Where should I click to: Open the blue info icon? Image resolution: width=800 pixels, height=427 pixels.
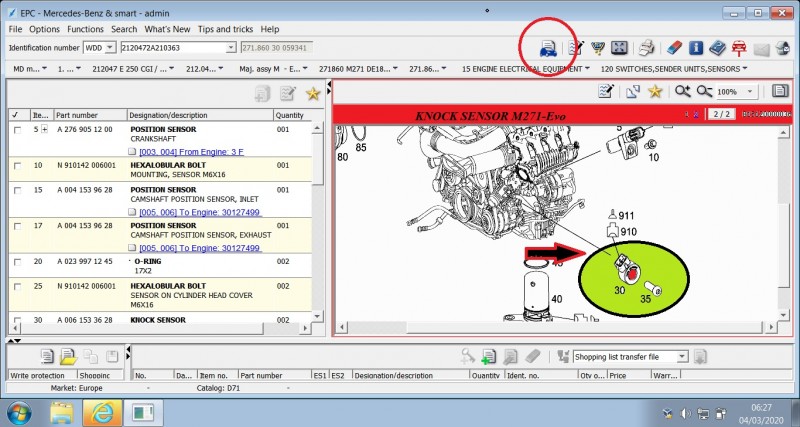tap(696, 48)
